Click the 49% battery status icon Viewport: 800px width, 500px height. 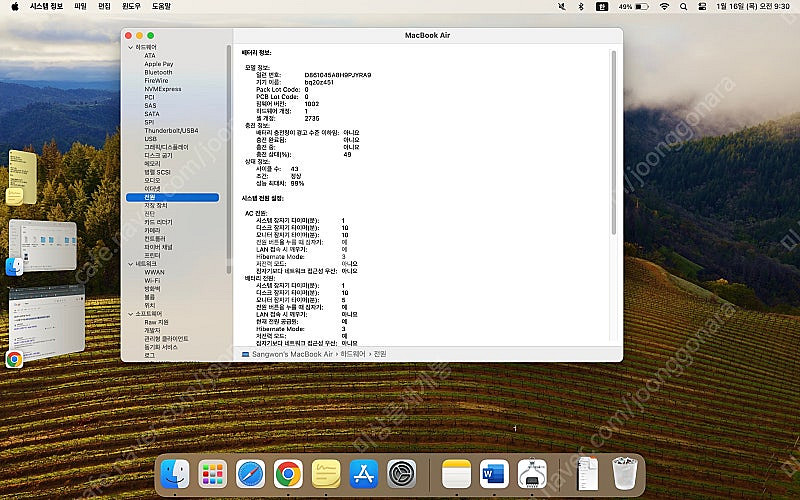pos(633,7)
